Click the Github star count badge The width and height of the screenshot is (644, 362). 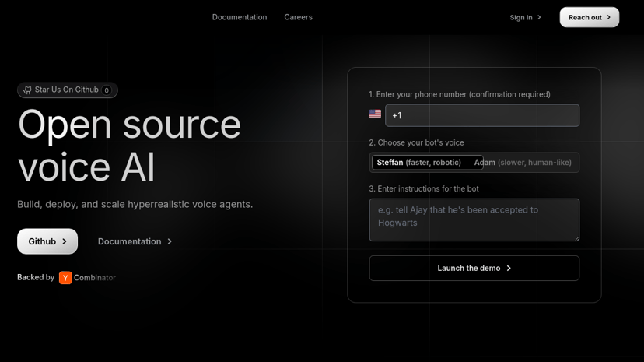107,90
